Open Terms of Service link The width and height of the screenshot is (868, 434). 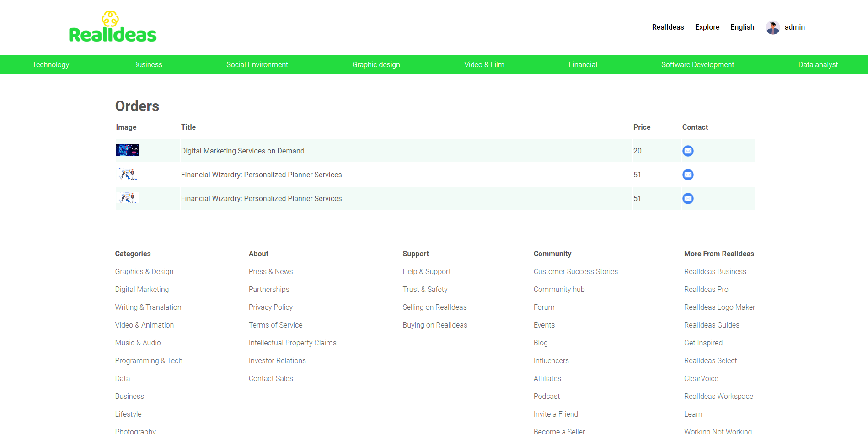click(276, 325)
